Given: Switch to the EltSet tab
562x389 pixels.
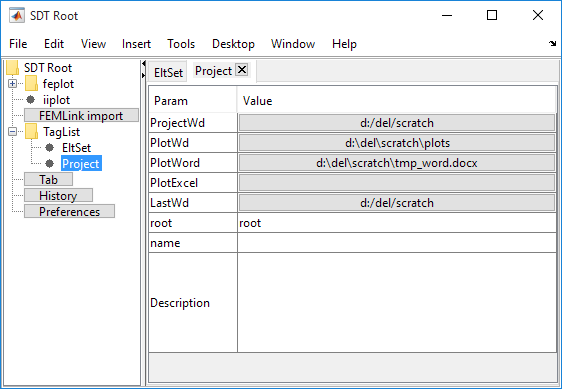Looking at the screenshot, I should (x=168, y=72).
